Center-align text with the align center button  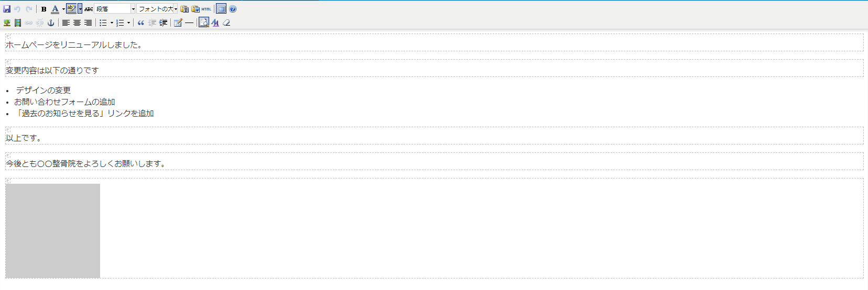tap(77, 23)
